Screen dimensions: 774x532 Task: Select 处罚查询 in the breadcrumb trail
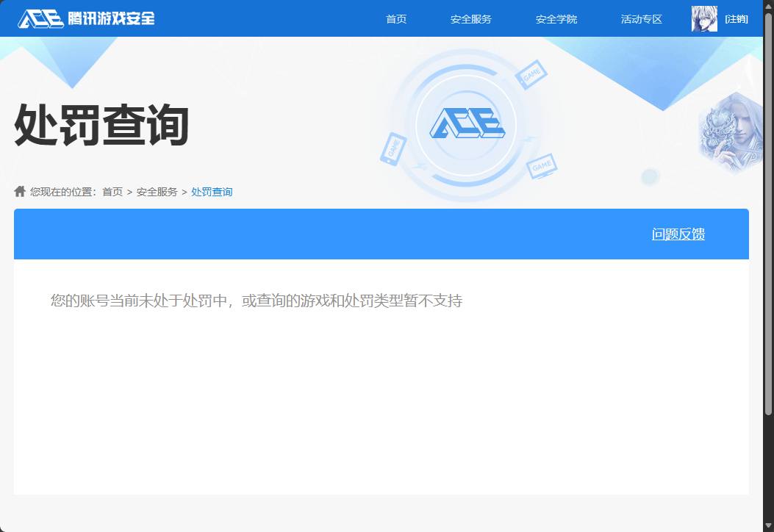(x=212, y=191)
